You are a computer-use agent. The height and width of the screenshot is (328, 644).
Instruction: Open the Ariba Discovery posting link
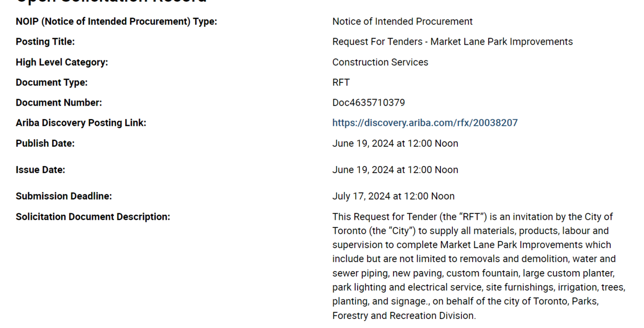(425, 123)
